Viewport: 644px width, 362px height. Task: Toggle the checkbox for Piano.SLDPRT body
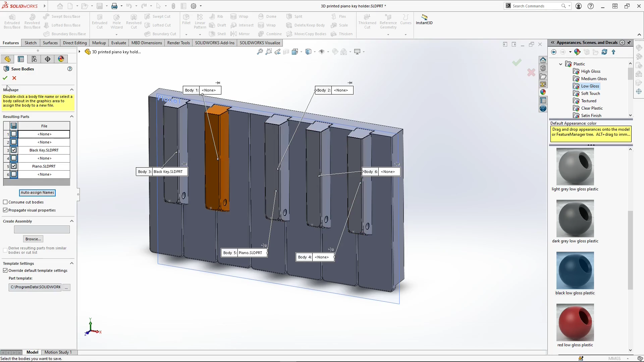point(14,166)
